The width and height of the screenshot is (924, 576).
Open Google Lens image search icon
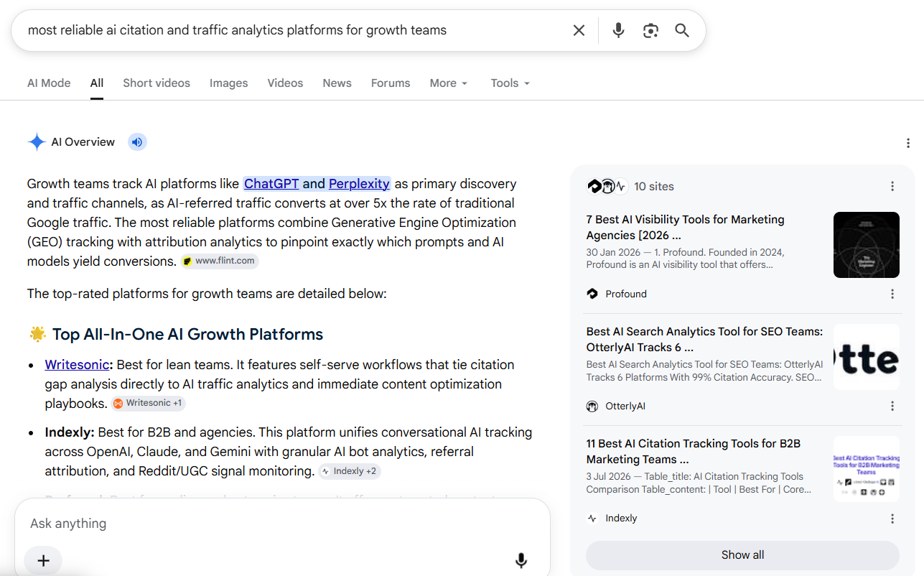(x=650, y=30)
